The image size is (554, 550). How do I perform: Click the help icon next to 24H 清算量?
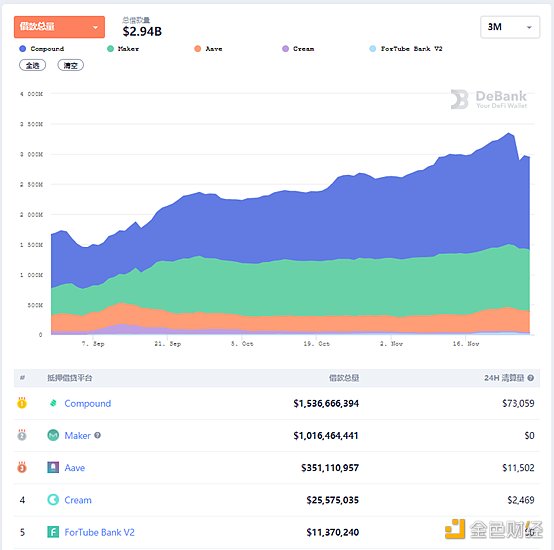[530, 378]
